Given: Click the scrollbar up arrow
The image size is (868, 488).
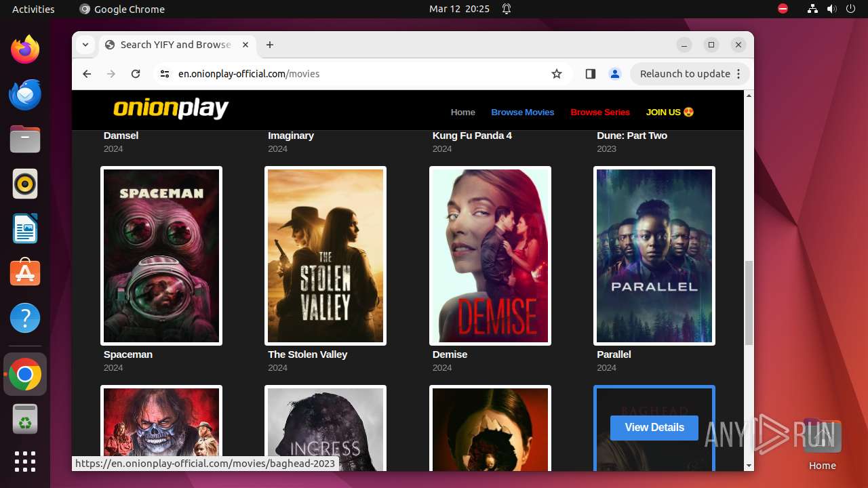Looking at the screenshot, I should click(x=749, y=96).
